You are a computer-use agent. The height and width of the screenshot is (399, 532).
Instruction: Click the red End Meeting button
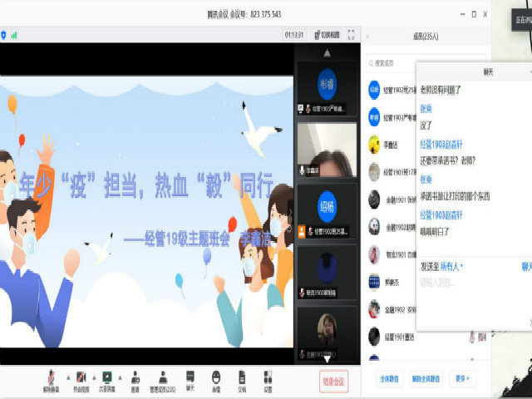333,381
